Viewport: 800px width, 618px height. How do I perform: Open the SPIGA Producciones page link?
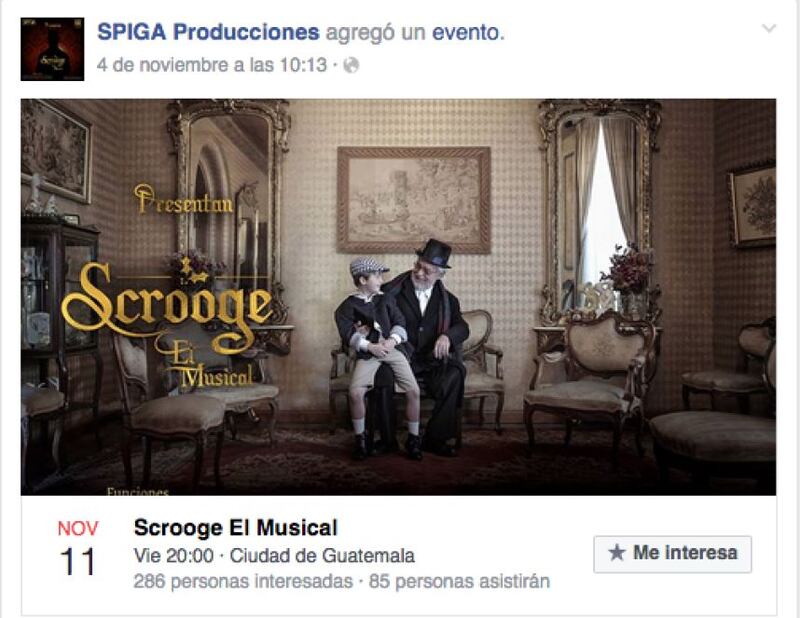coord(208,32)
